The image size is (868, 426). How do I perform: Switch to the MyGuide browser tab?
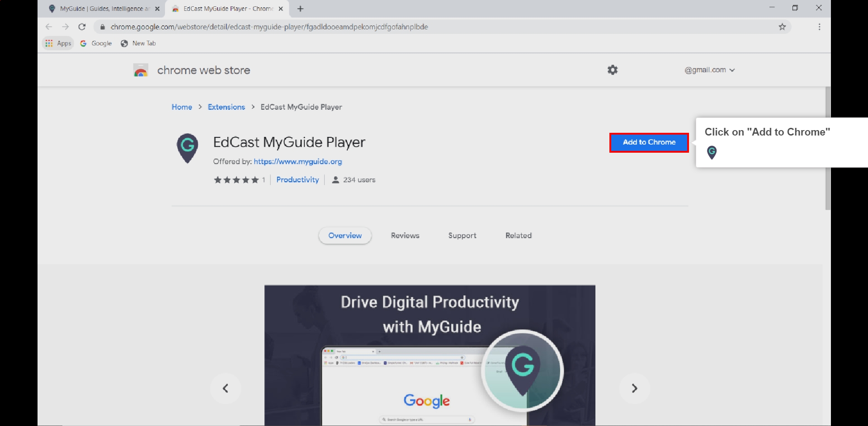coord(104,9)
